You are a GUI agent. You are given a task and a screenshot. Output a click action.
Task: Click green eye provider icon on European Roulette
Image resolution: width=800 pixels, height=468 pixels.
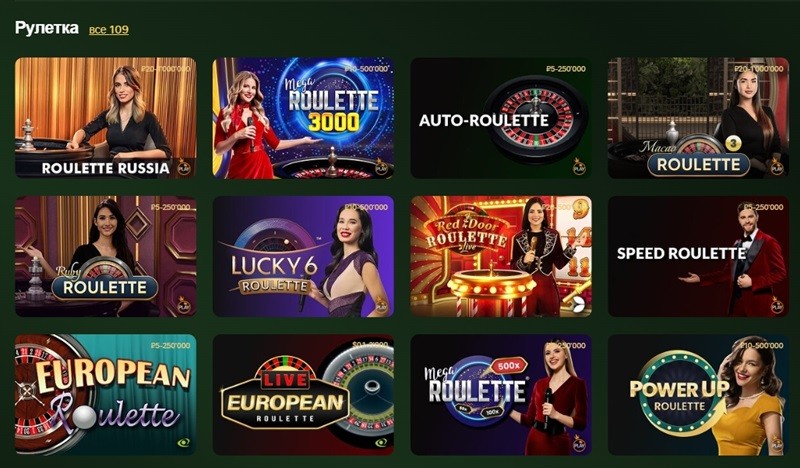(184, 442)
